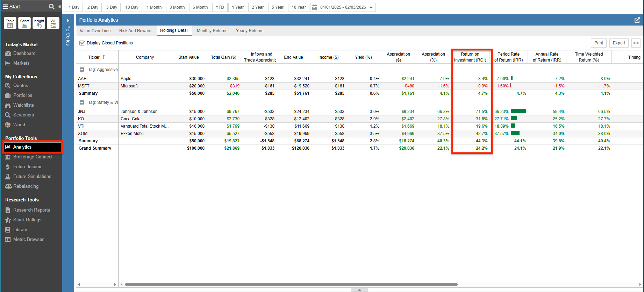Image resolution: width=644 pixels, height=292 pixels.
Task: Switch to Monthly Returns tab
Action: coord(212,31)
